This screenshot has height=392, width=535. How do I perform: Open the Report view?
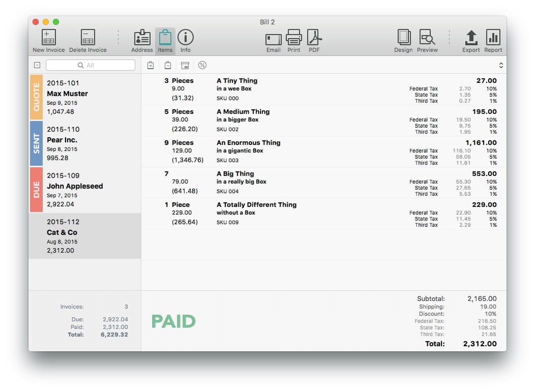(493, 38)
